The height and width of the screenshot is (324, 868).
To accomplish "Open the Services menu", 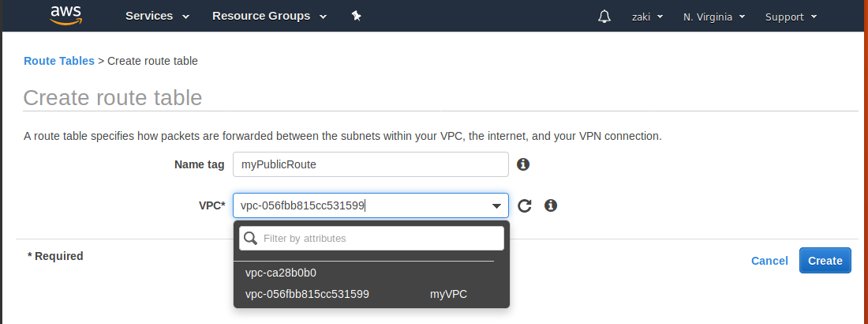I will click(157, 17).
